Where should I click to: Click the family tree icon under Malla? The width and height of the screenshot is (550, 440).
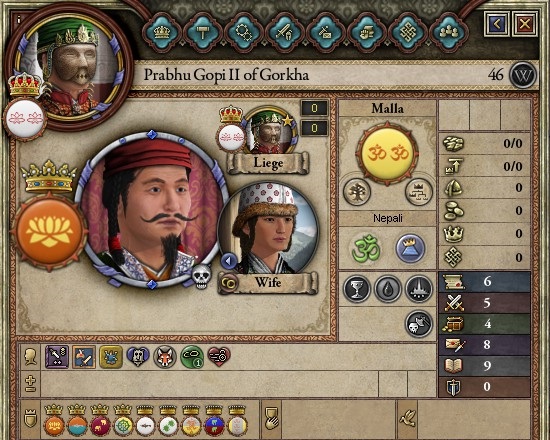click(357, 192)
